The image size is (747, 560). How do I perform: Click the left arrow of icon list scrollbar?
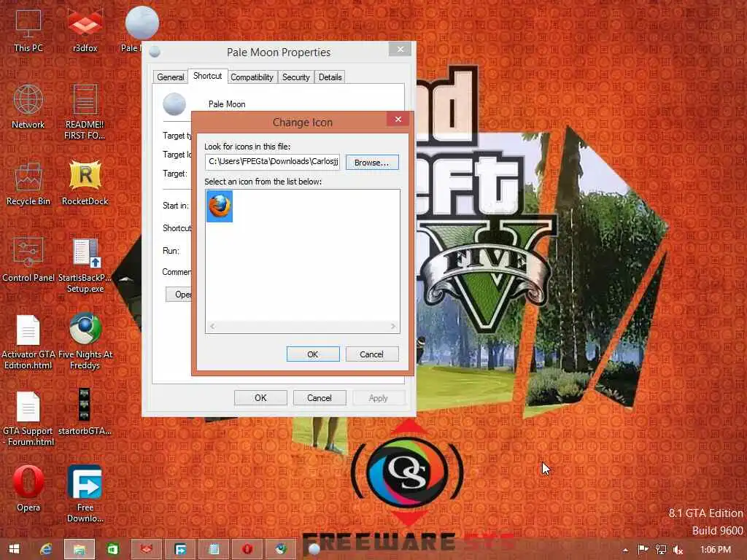click(x=212, y=326)
